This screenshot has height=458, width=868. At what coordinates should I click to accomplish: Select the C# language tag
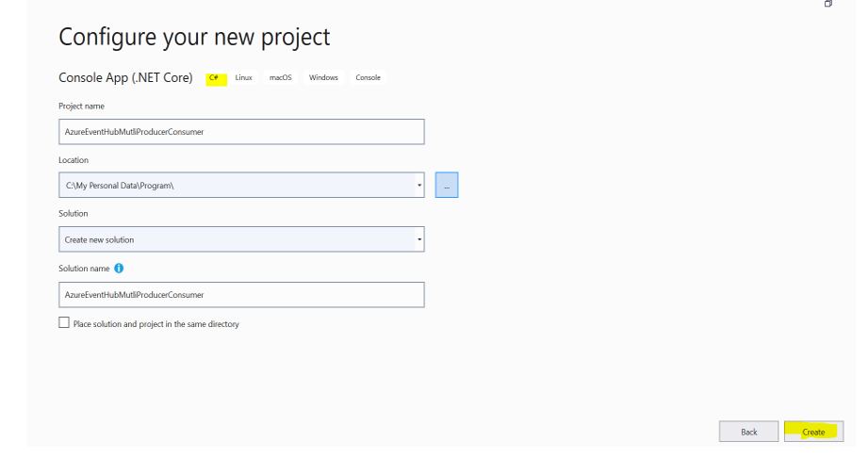213,77
